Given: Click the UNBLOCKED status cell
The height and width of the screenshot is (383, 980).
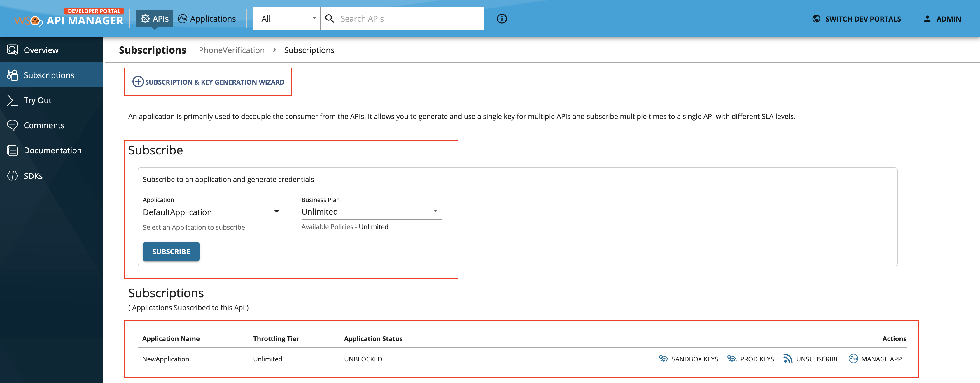Looking at the screenshot, I should pyautogui.click(x=363, y=359).
